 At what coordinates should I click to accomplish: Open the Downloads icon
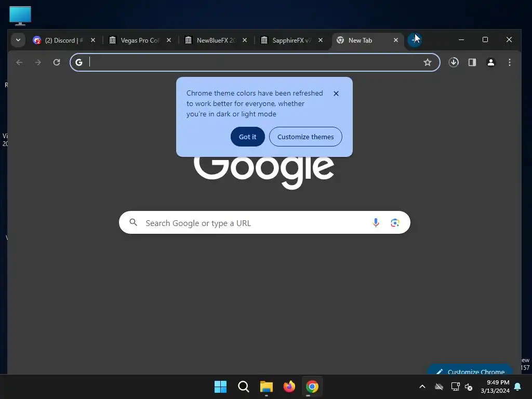tap(454, 62)
